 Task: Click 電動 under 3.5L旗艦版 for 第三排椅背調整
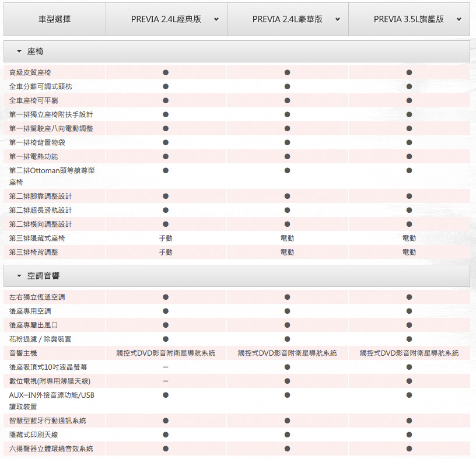409,252
